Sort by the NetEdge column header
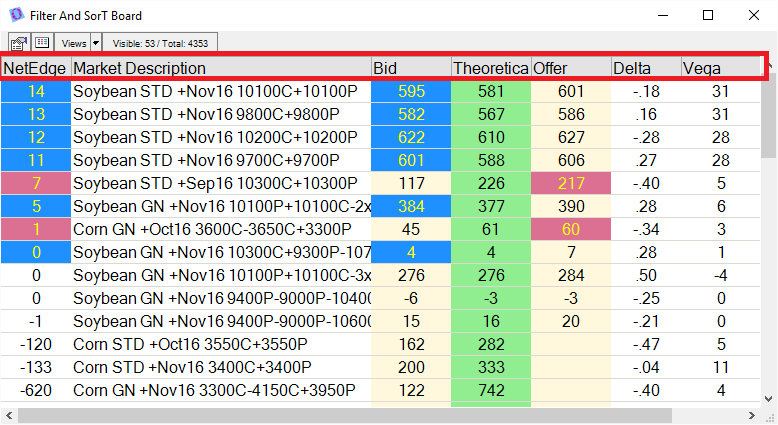 coord(35,68)
